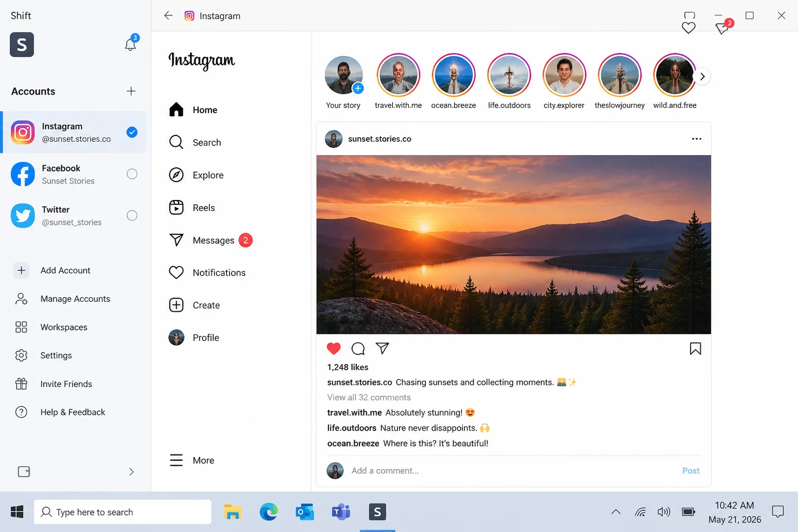Viewport: 798px width, 532px height.
Task: Launch Microsoft Edge from the taskbar
Action: [269, 512]
